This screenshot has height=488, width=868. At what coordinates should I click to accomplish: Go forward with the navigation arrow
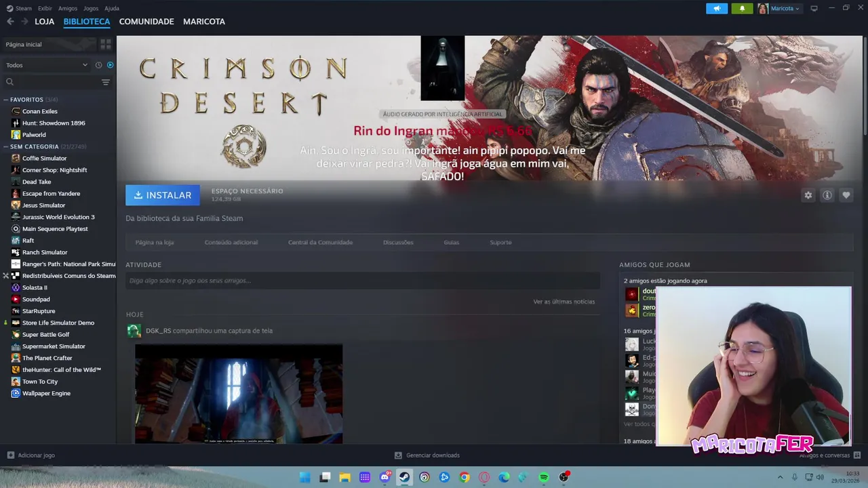(x=24, y=22)
